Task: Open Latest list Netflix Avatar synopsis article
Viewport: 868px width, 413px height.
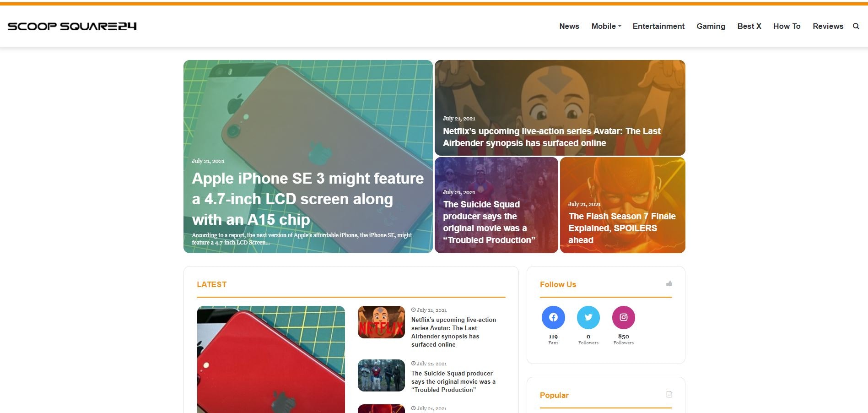Action: click(453, 332)
